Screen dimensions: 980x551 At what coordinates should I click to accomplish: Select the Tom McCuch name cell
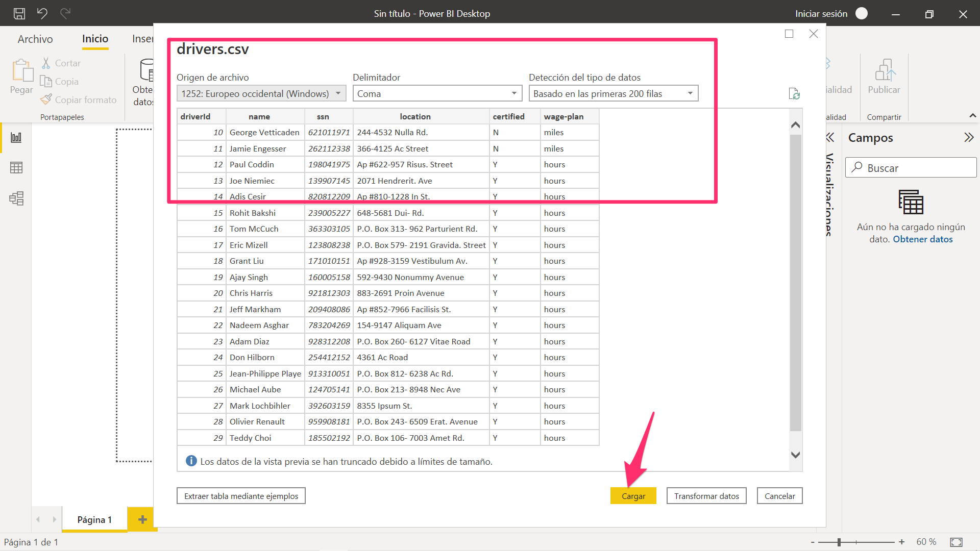265,229
